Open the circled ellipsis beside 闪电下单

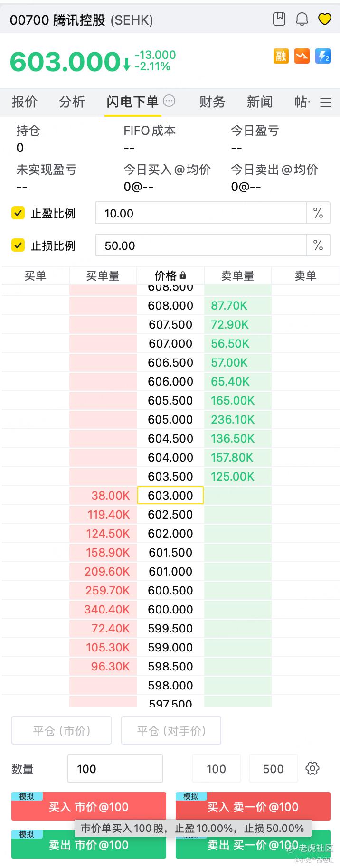pos(169,101)
